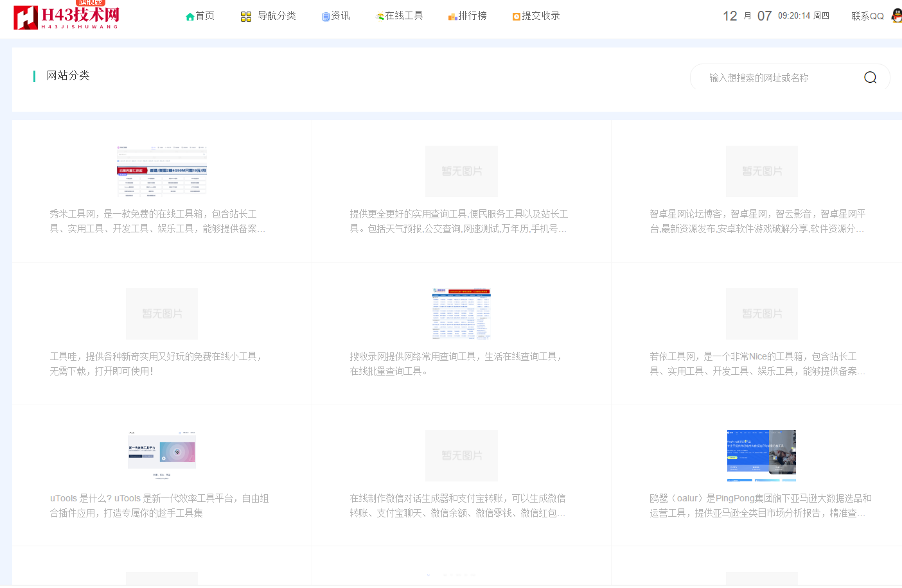This screenshot has height=588, width=902.
Task: Click the orange icon beside 提交收录
Action: click(x=516, y=17)
